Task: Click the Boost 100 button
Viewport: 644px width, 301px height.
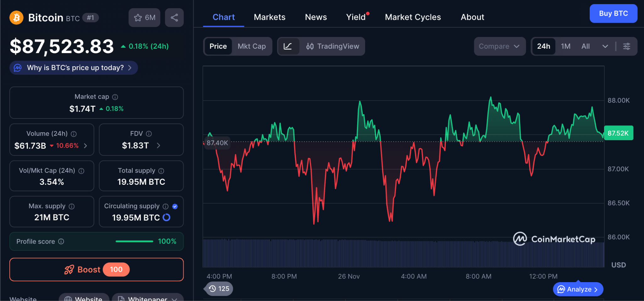Action: [x=97, y=270]
